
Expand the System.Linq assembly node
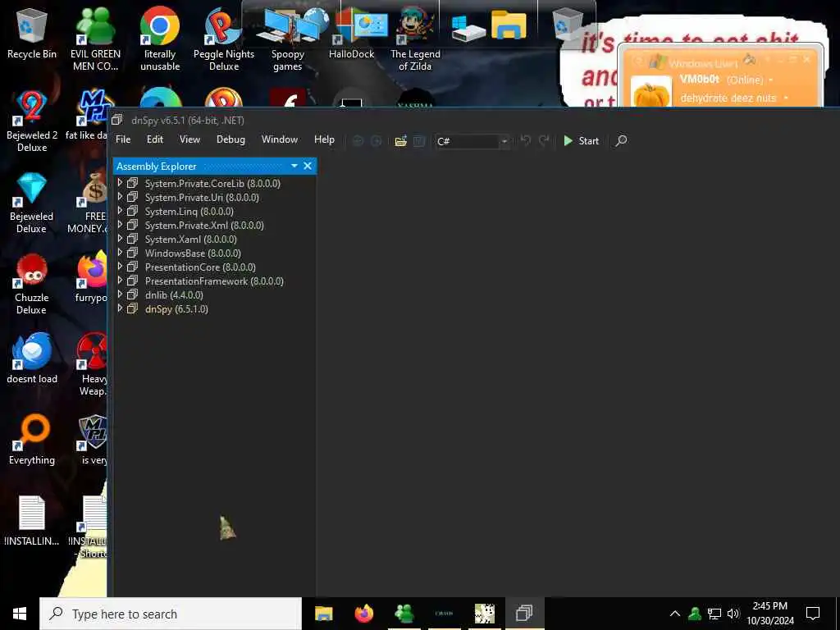pos(120,211)
